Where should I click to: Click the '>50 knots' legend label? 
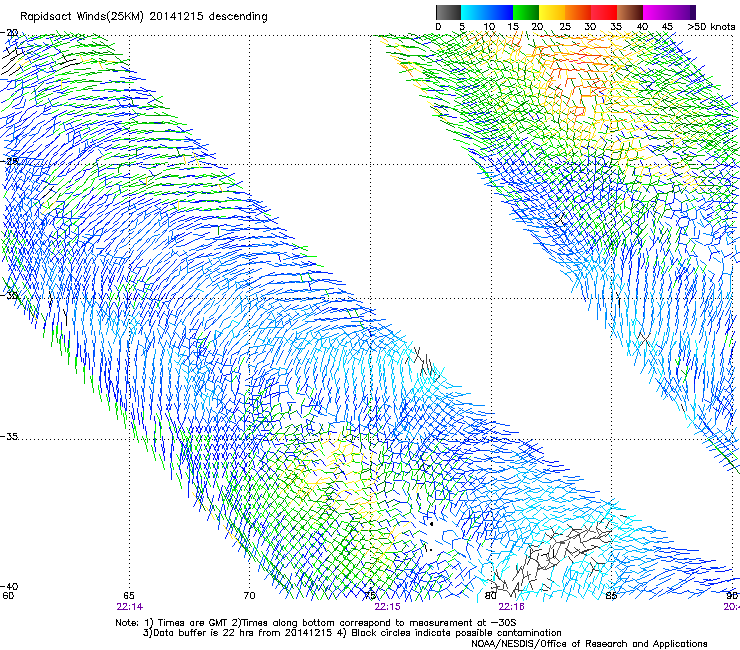coord(711,27)
